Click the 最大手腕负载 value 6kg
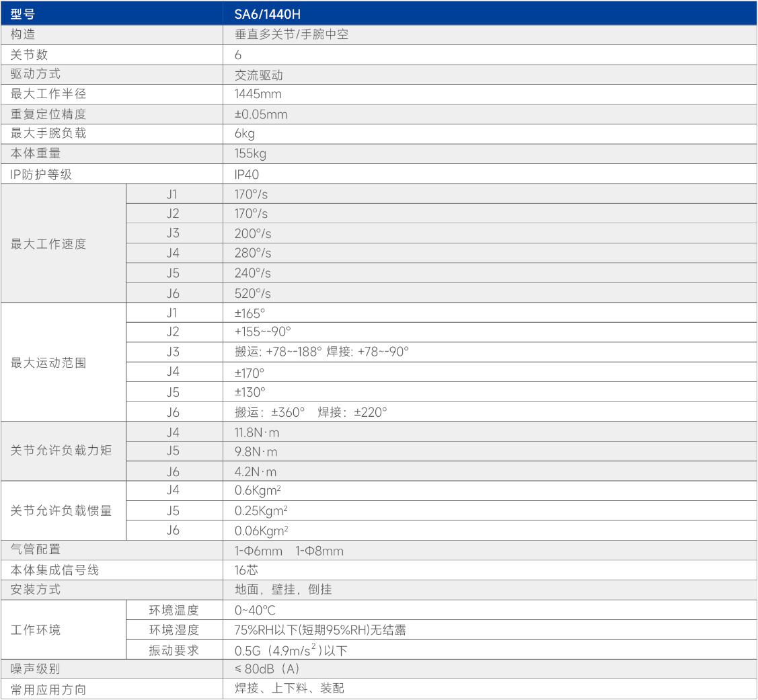Viewport: 758px width, 700px height. point(242,134)
